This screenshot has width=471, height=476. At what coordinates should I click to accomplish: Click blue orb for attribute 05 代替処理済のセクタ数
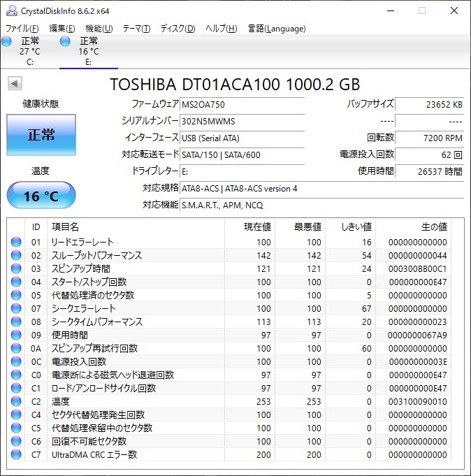click(x=16, y=295)
